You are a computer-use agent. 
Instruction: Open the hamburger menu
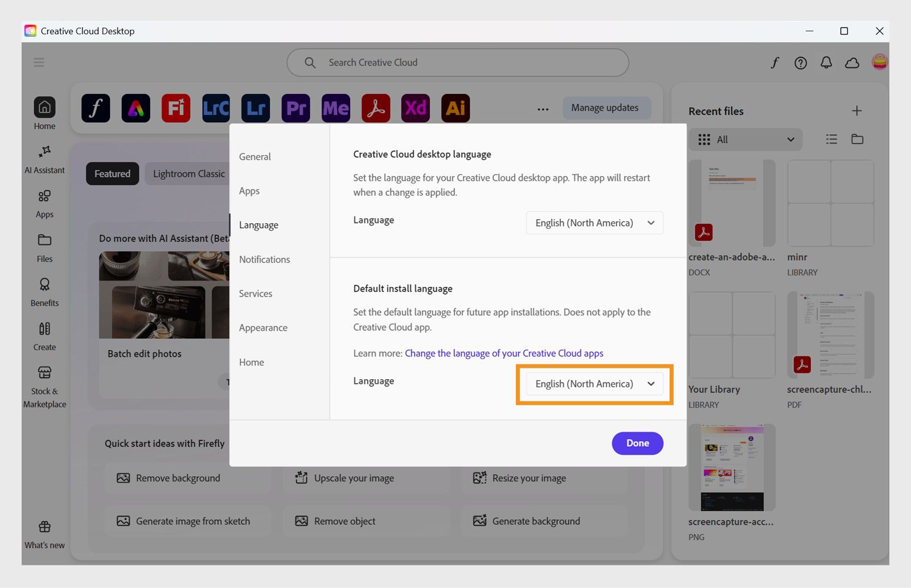(39, 62)
